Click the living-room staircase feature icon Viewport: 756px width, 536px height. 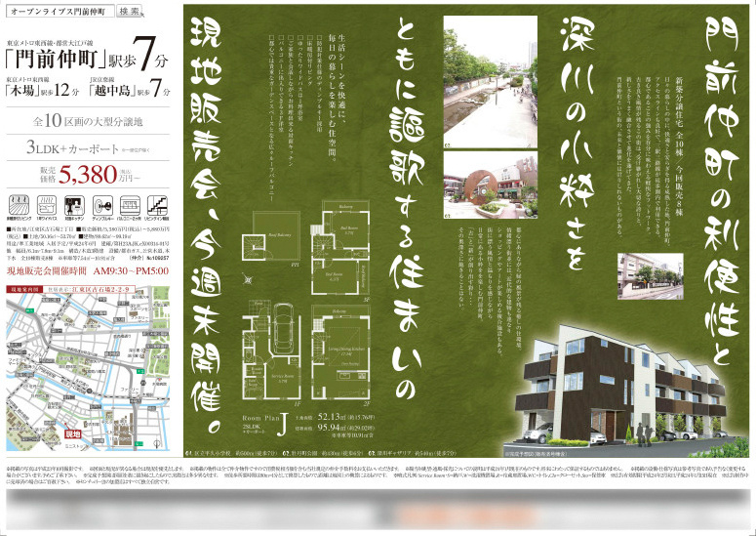click(x=158, y=205)
